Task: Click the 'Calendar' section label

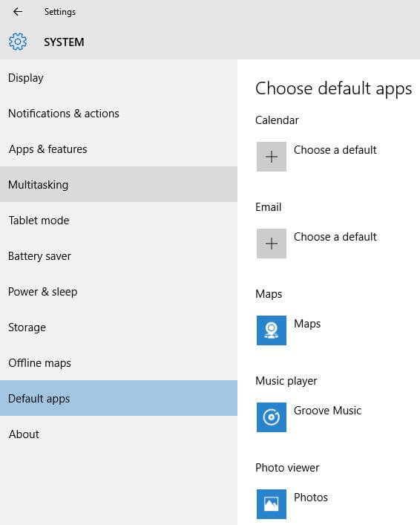Action: pos(277,120)
